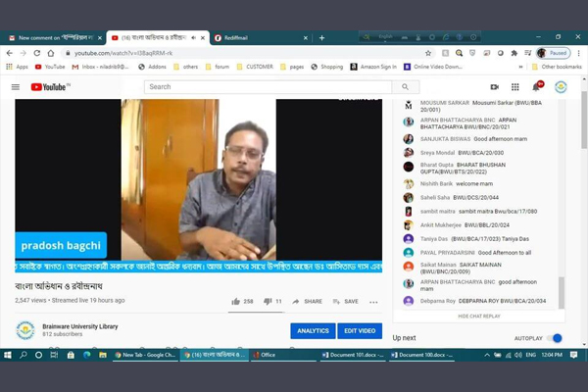Open more actions three-dot menu under video
The width and height of the screenshot is (588, 392).
(x=373, y=302)
